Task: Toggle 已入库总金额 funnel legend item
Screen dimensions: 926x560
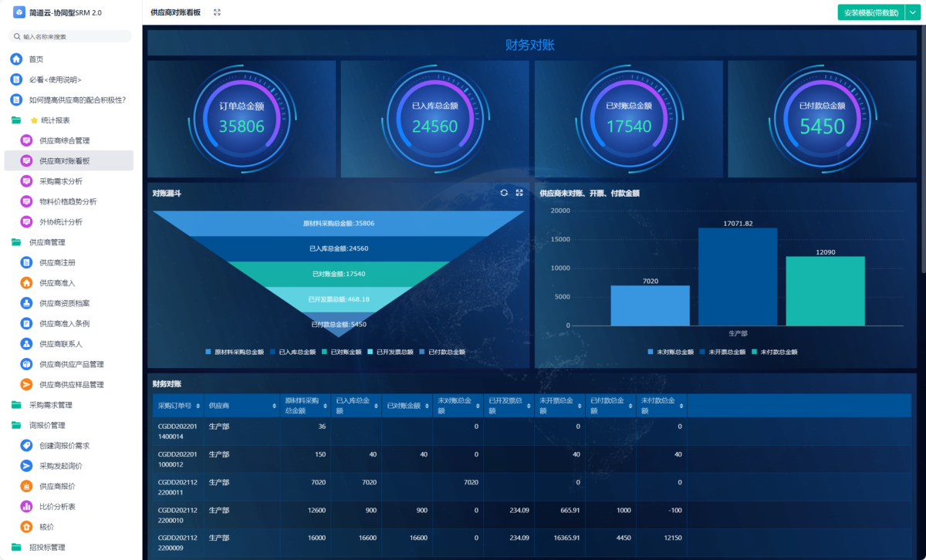Action: pos(292,352)
